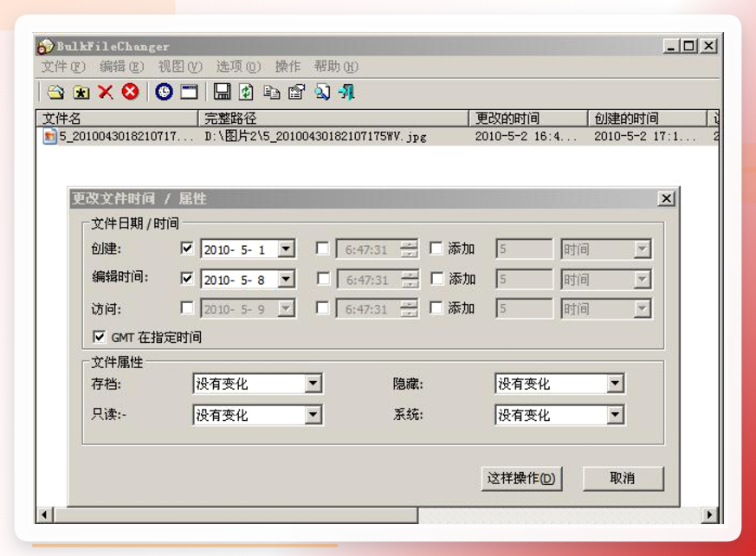
Task: Sort by the 创建的时间 column header
Action: click(x=647, y=118)
